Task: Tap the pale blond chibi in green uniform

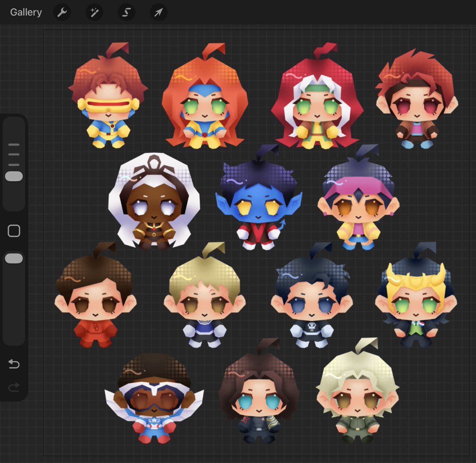Action: pos(358,391)
